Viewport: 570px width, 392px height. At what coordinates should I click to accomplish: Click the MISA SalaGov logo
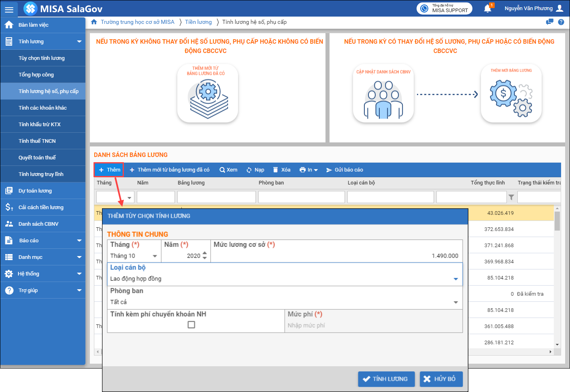click(63, 8)
